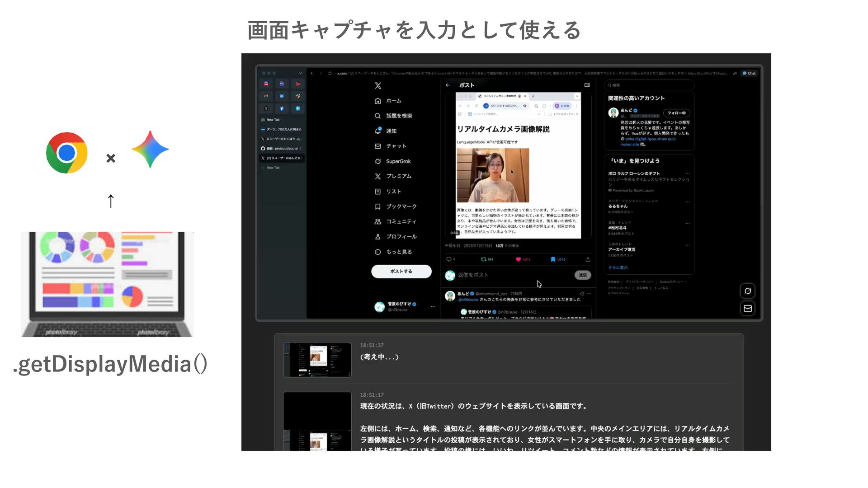Toggle the bookmark on the post

click(x=553, y=259)
